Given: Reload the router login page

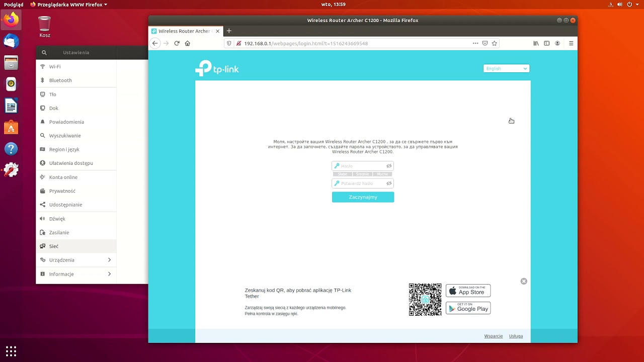Looking at the screenshot, I should click(x=177, y=43).
